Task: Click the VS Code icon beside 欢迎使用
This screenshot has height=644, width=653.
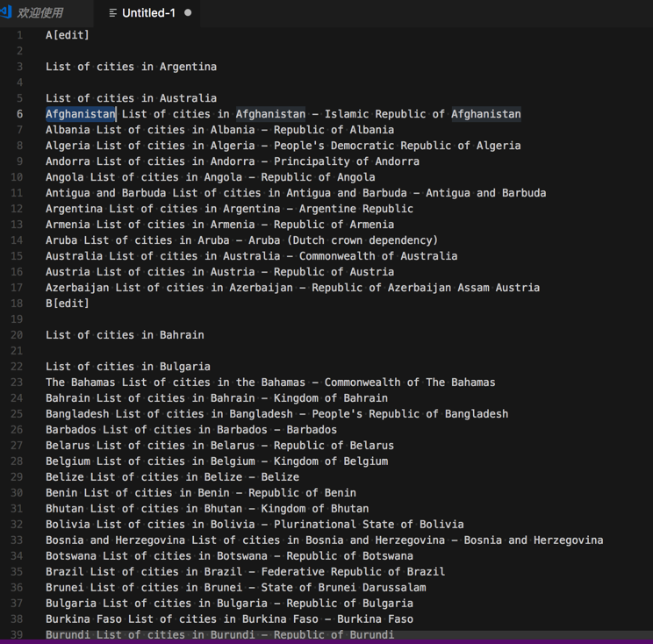Action: pyautogui.click(x=6, y=12)
